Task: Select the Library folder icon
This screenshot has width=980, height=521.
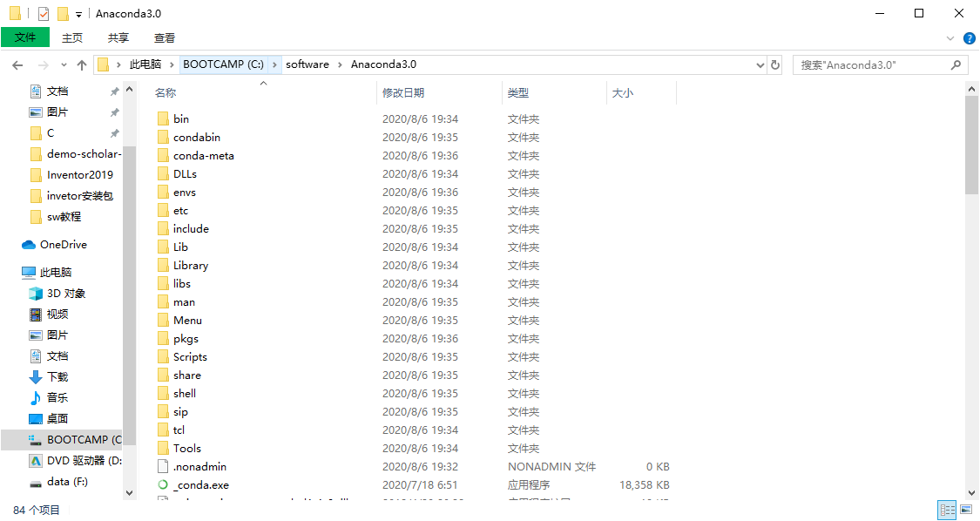Action: (x=163, y=265)
